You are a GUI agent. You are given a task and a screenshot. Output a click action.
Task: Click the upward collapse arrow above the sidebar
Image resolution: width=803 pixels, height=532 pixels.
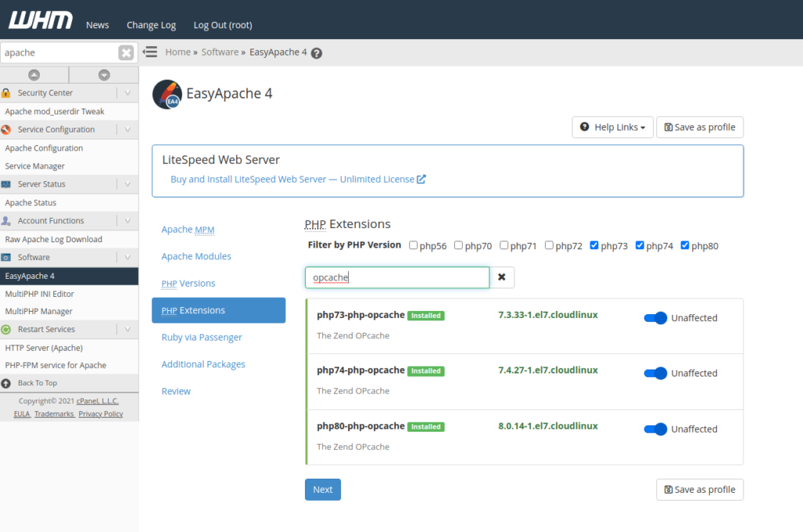35,73
